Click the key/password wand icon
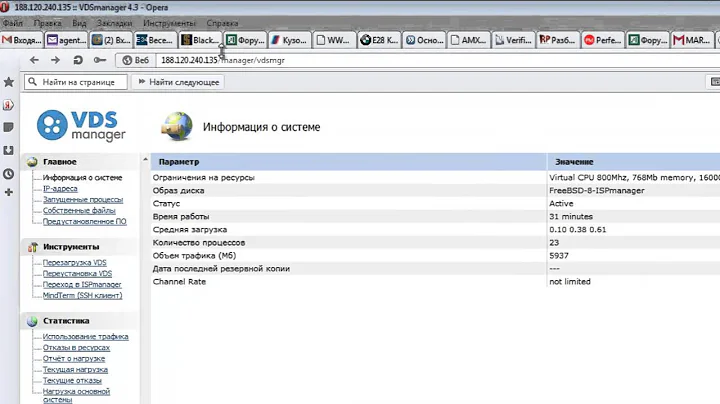This screenshot has width=720, height=404. [100, 60]
